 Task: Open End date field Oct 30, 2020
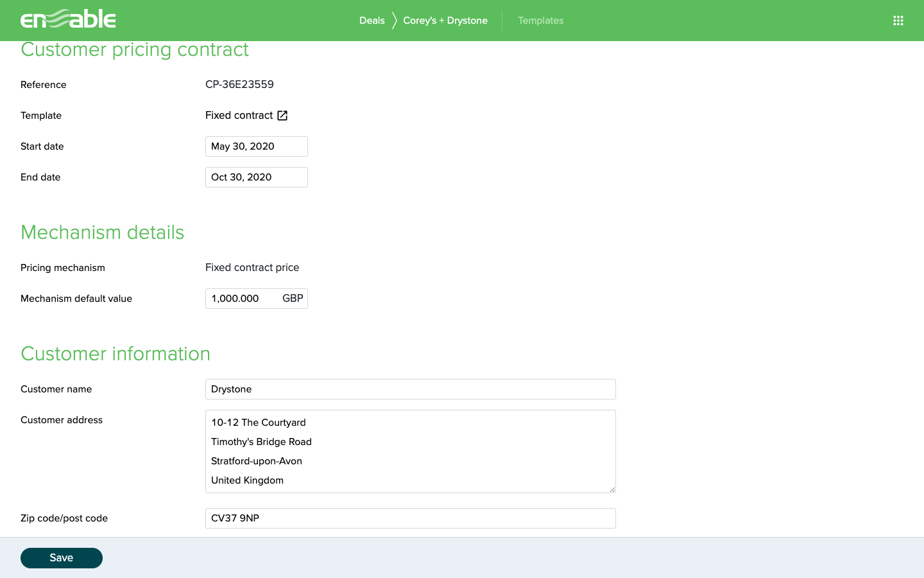pyautogui.click(x=257, y=177)
